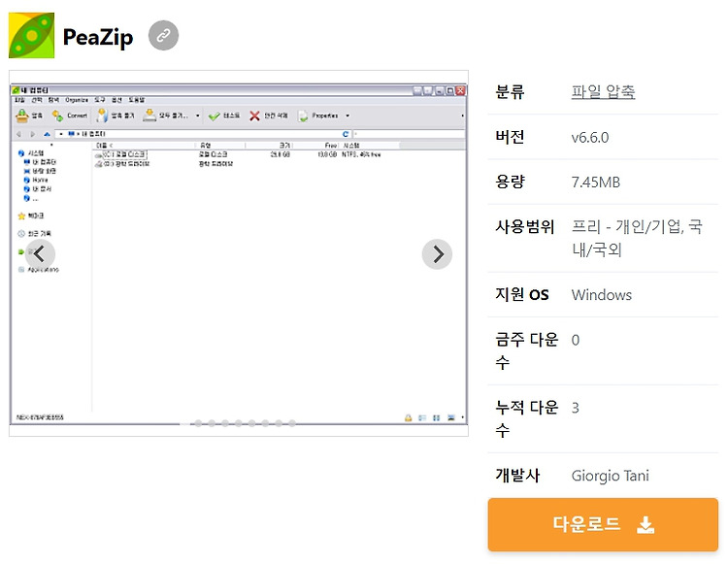728x564 pixels.
Task: Click the Windows supported OS value
Action: 601,295
